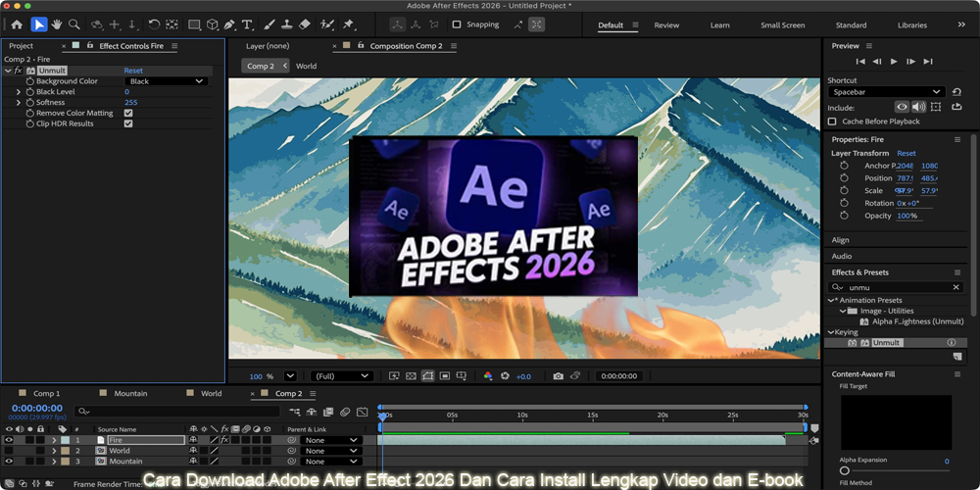
Task: Toggle Include audio speaker in Preview
Action: (x=918, y=107)
